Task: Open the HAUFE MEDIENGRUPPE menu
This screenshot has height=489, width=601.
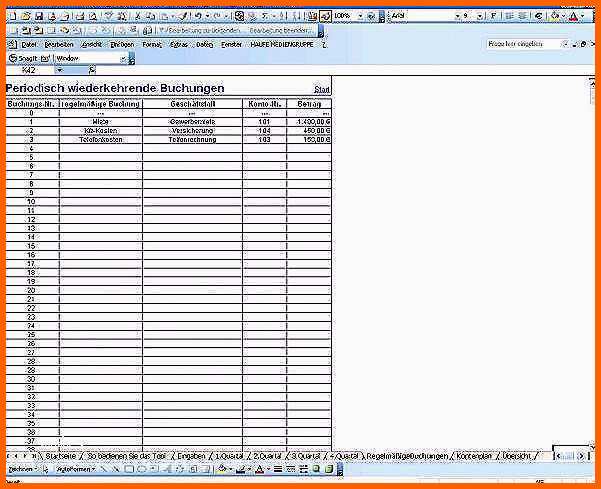Action: tap(282, 45)
